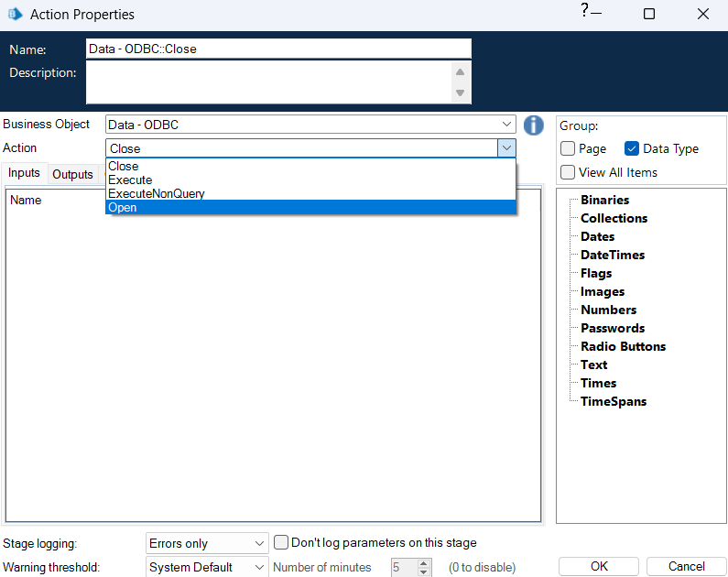Viewport: 728px width, 577px height.
Task: Check Don't log parameters on this stage
Action: pyautogui.click(x=282, y=542)
